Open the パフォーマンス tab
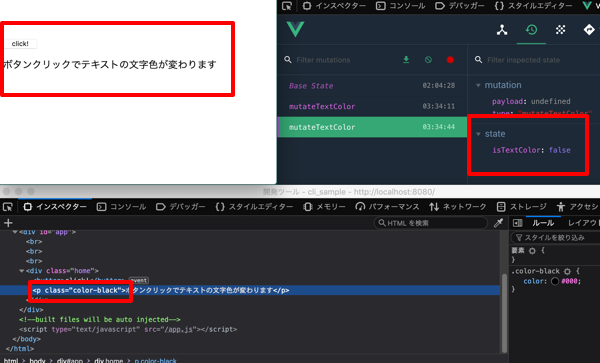Viewport: 600px width, 363px height. [x=387, y=207]
